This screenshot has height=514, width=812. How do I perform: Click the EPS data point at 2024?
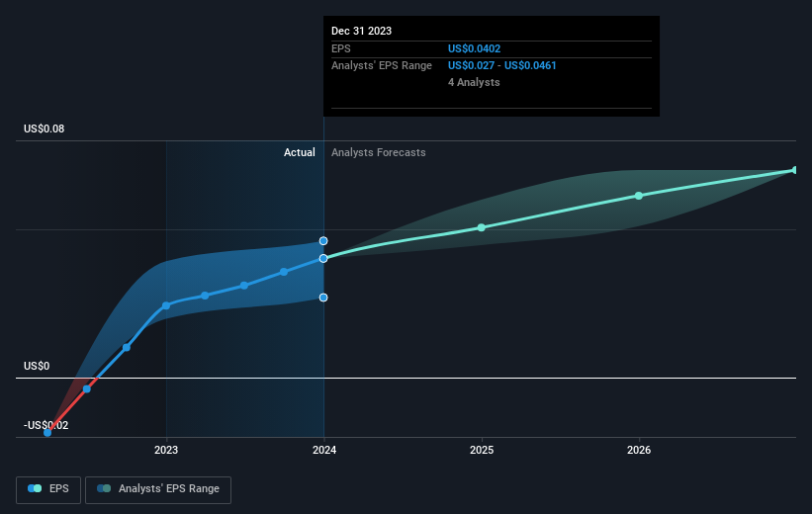(x=323, y=258)
